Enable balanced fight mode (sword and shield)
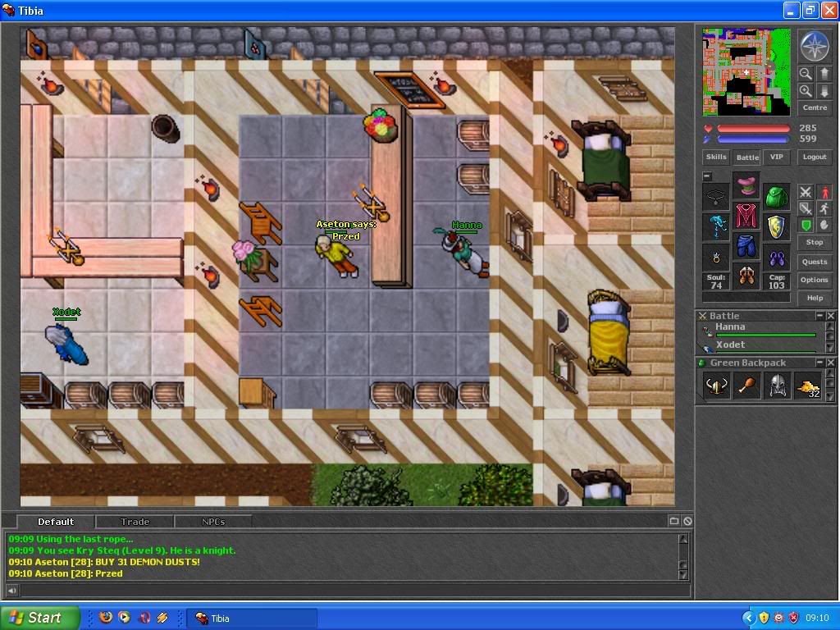 [x=806, y=208]
